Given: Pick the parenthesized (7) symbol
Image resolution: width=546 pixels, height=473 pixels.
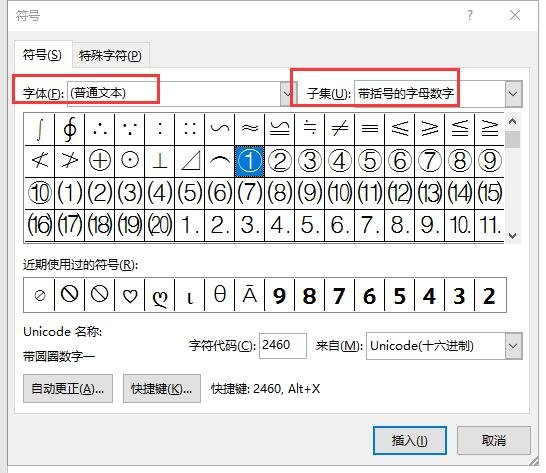Looking at the screenshot, I should (250, 193).
